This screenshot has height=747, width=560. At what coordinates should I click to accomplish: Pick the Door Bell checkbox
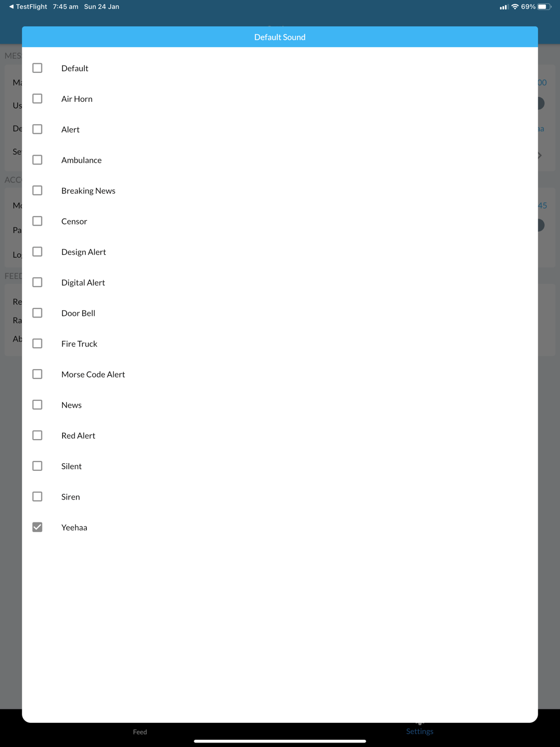pyautogui.click(x=38, y=313)
